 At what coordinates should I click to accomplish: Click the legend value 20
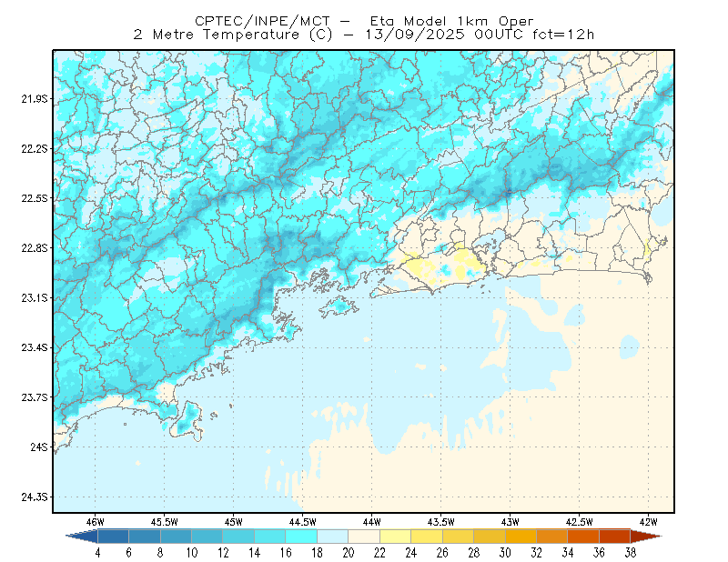click(349, 553)
